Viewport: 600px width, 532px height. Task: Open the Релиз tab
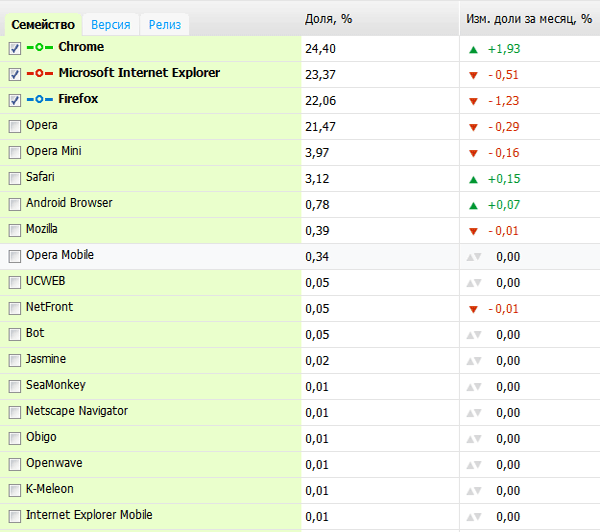165,24
